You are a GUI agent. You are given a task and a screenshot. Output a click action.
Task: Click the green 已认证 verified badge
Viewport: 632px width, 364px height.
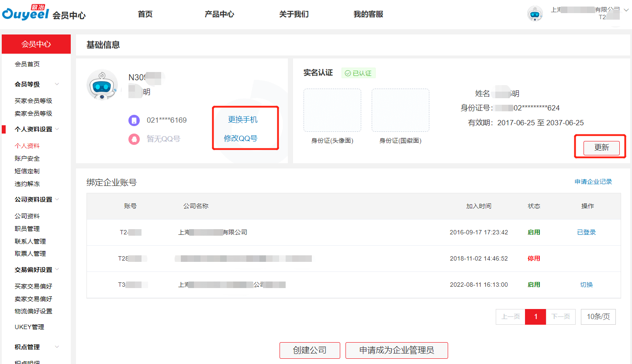[x=358, y=73]
